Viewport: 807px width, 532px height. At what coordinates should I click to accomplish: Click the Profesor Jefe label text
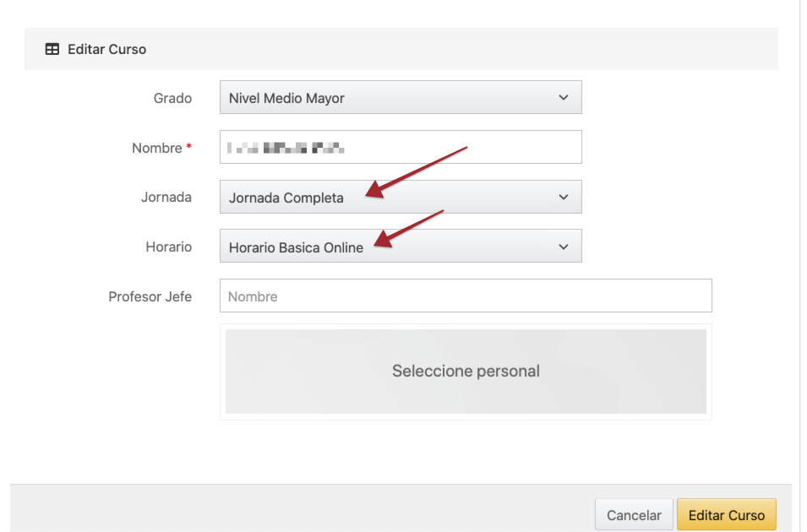(x=150, y=296)
